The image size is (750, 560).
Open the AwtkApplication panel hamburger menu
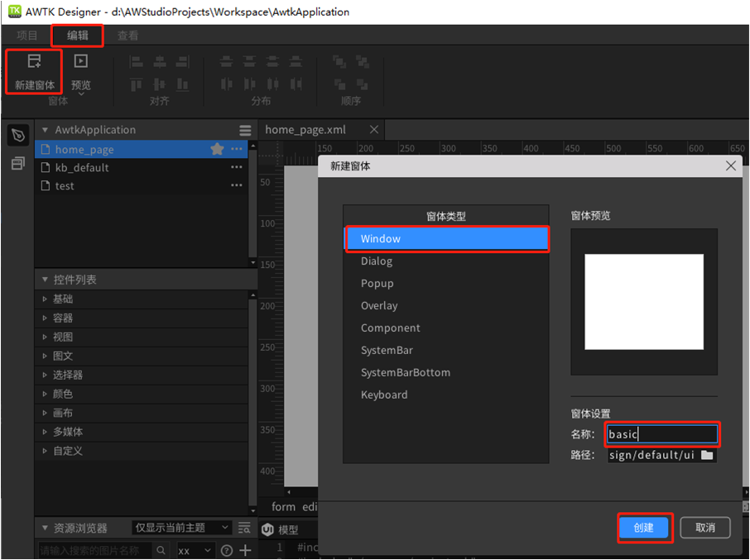click(x=245, y=130)
